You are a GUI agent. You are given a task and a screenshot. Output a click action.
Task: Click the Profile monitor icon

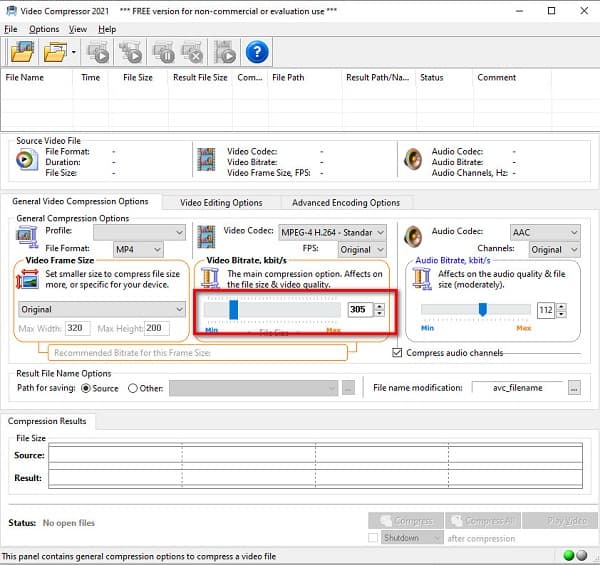point(27,236)
